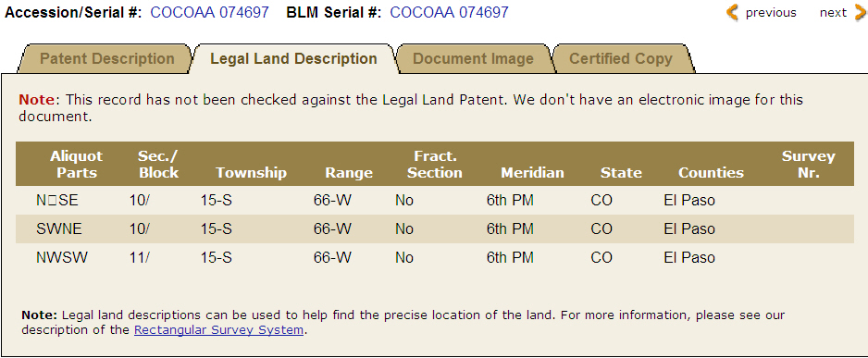868x358 pixels.
Task: Open the Document Image tab
Action: click(473, 58)
